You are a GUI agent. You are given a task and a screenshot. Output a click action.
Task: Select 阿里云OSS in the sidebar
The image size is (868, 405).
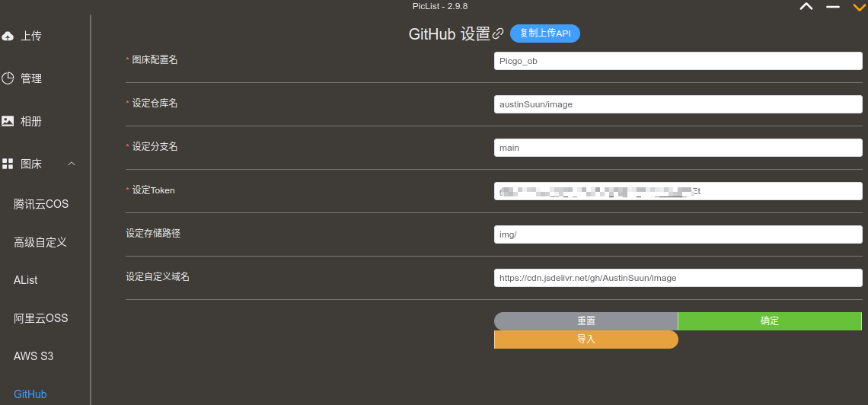(40, 319)
